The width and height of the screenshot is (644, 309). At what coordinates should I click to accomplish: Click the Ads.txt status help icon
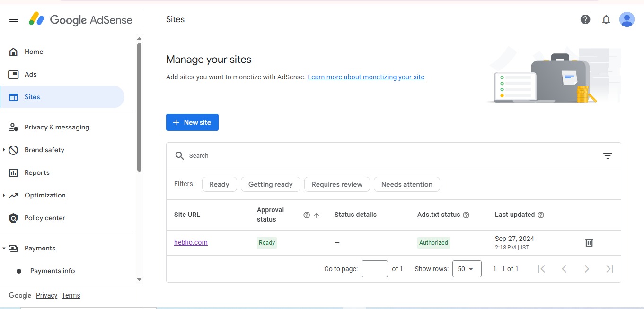pyautogui.click(x=466, y=215)
